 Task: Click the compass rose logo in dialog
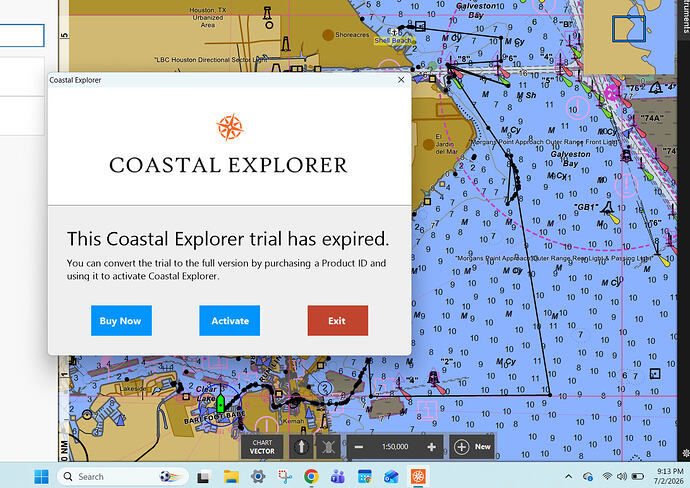click(x=229, y=127)
